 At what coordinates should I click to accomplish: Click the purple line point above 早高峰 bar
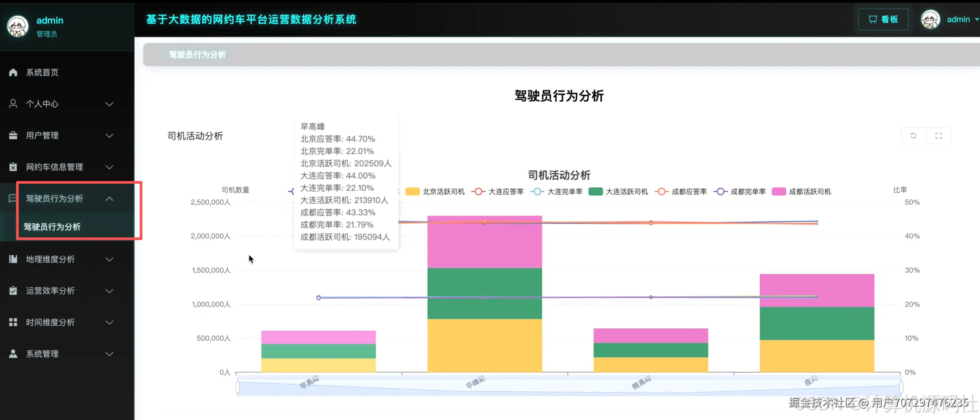coord(318,297)
